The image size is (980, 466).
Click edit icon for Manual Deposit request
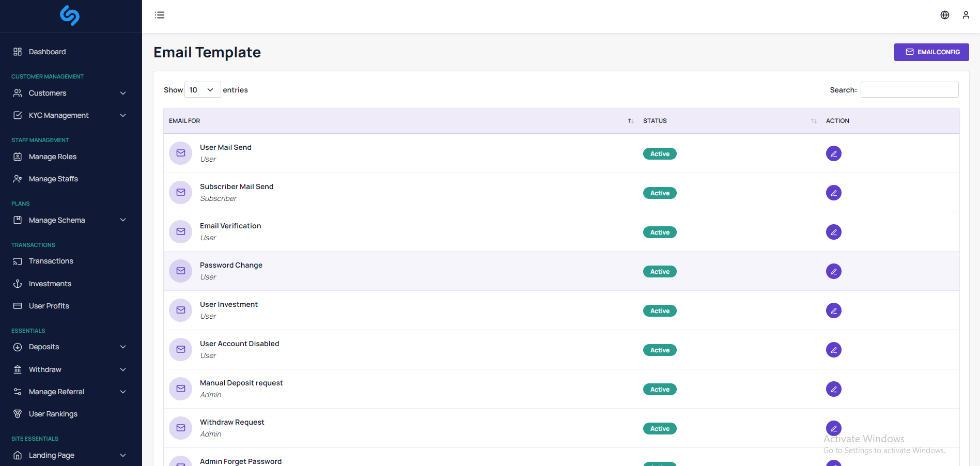pos(833,389)
